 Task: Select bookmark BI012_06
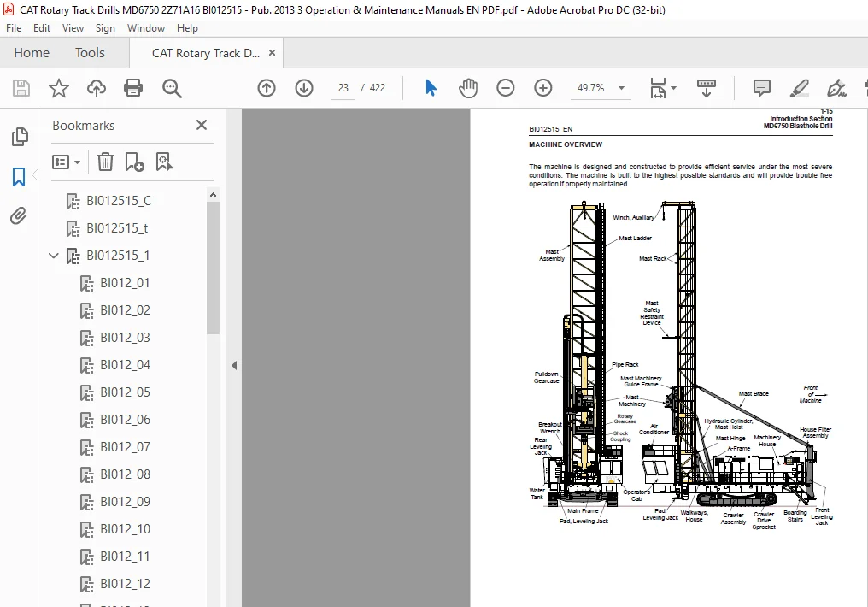click(x=125, y=420)
